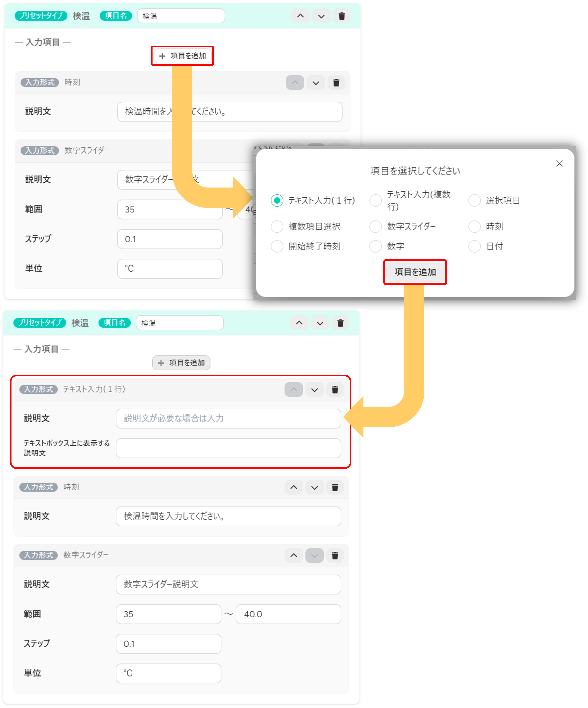The width and height of the screenshot is (588, 708).
Task: Select 数字 radio option
Action: [x=375, y=246]
